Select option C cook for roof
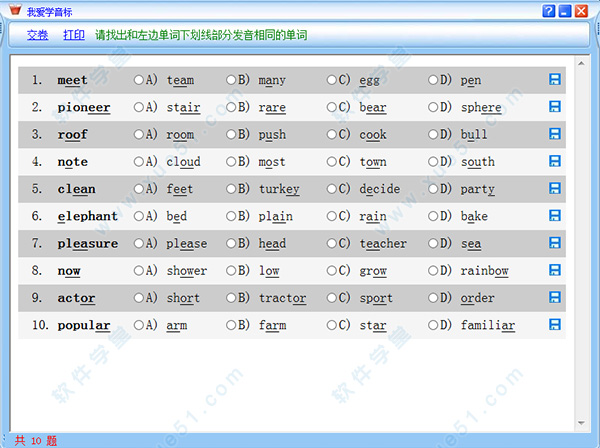This screenshot has height=448, width=600. click(331, 134)
